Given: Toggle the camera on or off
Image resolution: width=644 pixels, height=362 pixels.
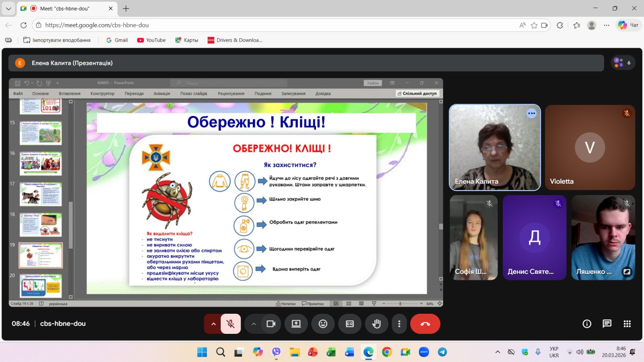Looking at the screenshot, I should (x=271, y=324).
